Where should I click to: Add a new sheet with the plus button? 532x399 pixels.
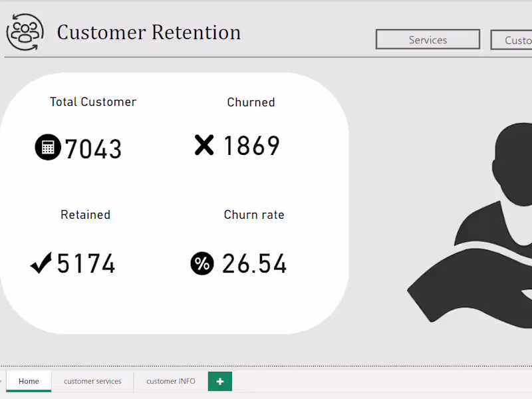point(220,381)
